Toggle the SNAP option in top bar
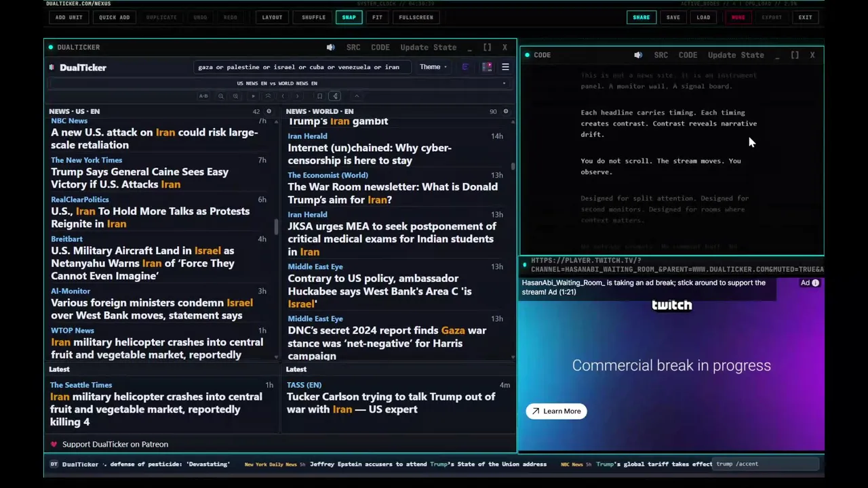The image size is (868, 488). pyautogui.click(x=349, y=18)
